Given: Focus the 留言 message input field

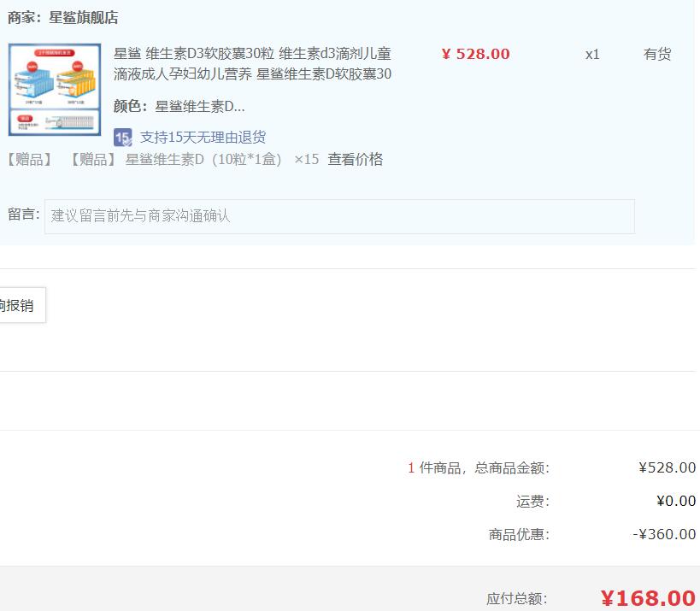Looking at the screenshot, I should [339, 216].
